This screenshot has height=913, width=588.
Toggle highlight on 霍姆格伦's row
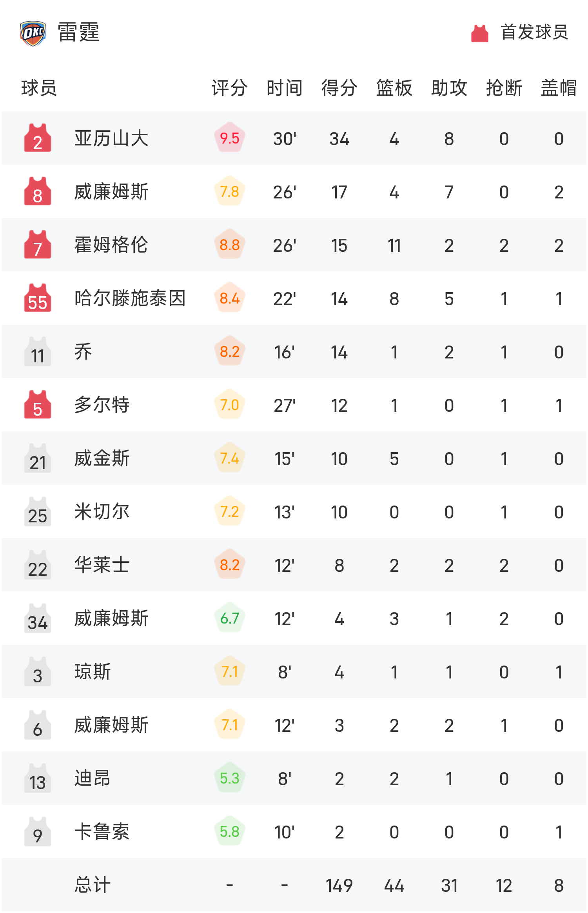[294, 245]
